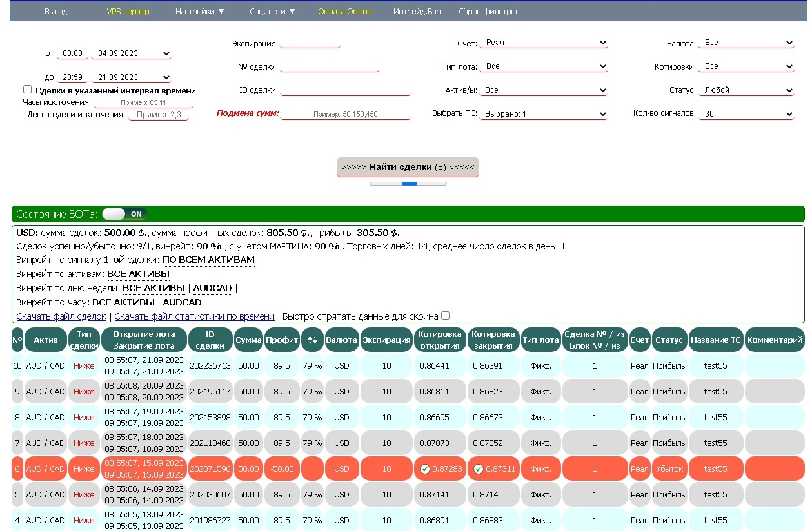Open the 'Котировки' dropdown

746,66
